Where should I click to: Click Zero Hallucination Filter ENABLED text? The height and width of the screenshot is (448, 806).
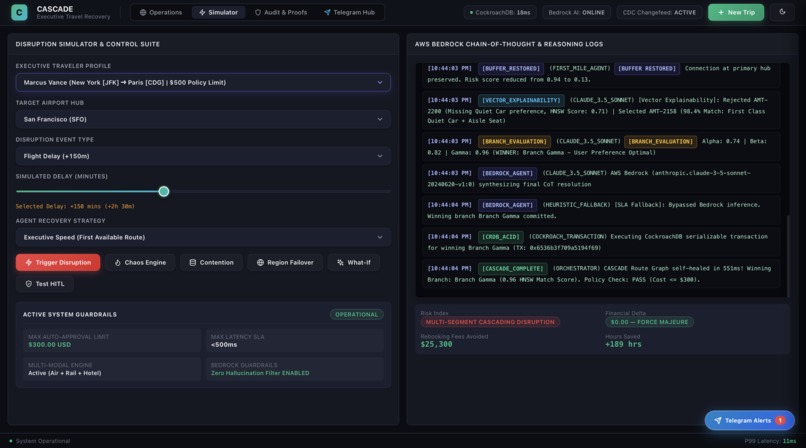(260, 373)
